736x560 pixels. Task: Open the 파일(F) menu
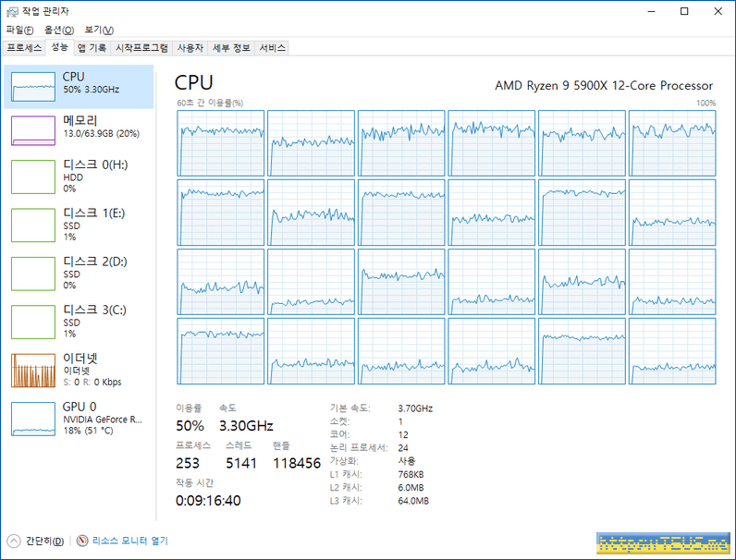point(19,30)
